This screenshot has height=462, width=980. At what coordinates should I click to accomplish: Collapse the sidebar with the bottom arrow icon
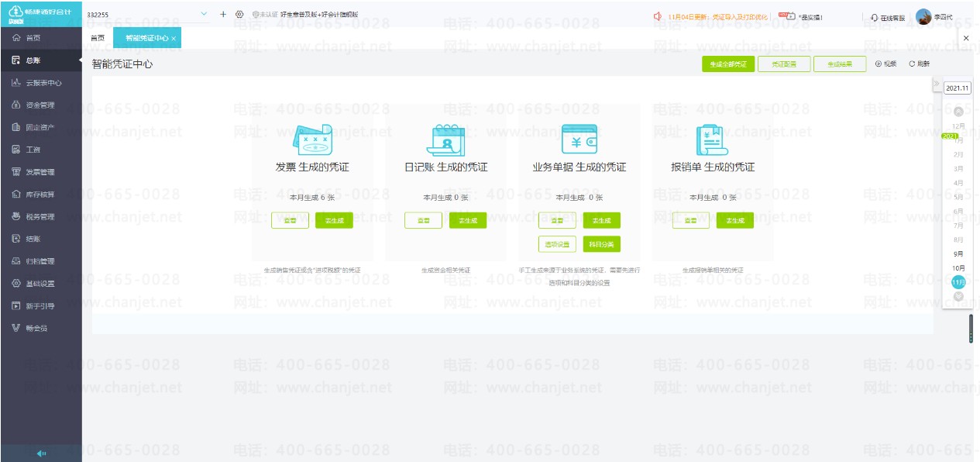tap(41, 453)
